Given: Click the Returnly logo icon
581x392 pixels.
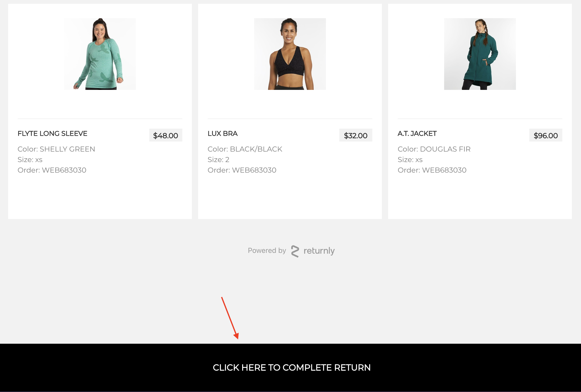Looking at the screenshot, I should coord(295,251).
